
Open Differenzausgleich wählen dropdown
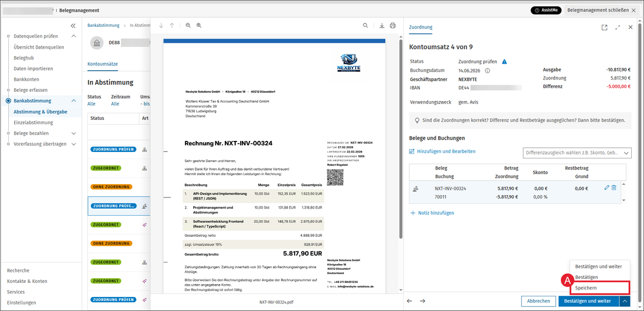577,153
